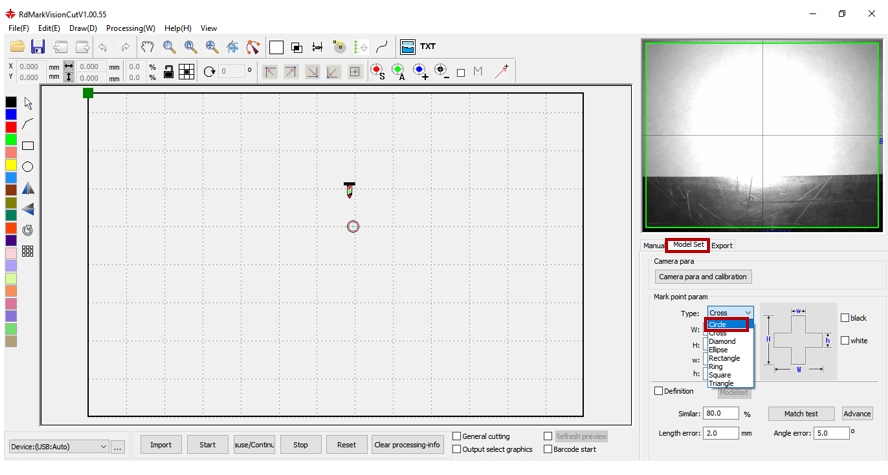Click the Reset button
Image resolution: width=888 pixels, height=475 pixels.
coord(347,444)
